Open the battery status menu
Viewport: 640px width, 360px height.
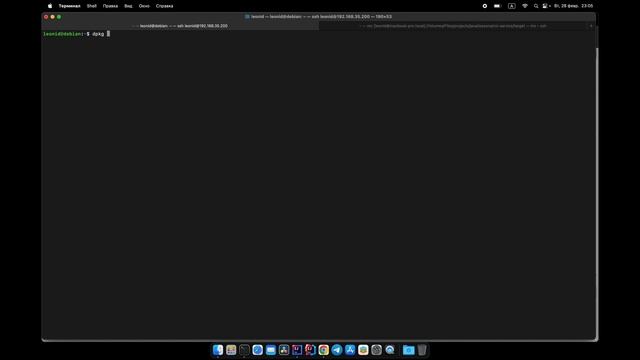pyautogui.click(x=497, y=6)
